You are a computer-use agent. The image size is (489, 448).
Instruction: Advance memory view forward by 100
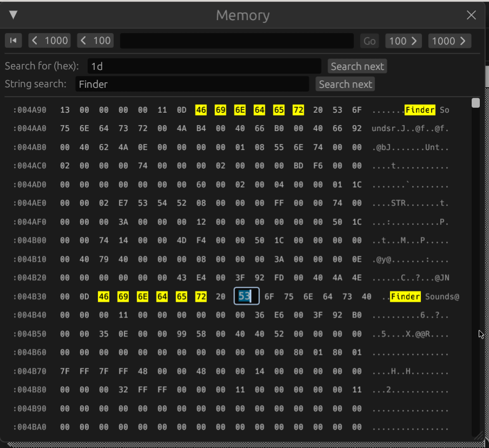(x=403, y=40)
